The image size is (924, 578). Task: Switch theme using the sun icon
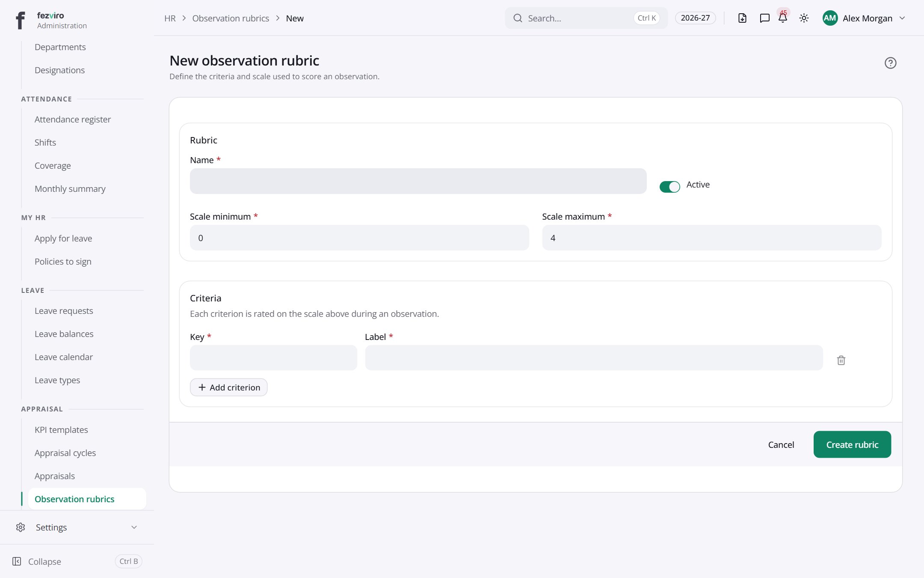pyautogui.click(x=804, y=18)
